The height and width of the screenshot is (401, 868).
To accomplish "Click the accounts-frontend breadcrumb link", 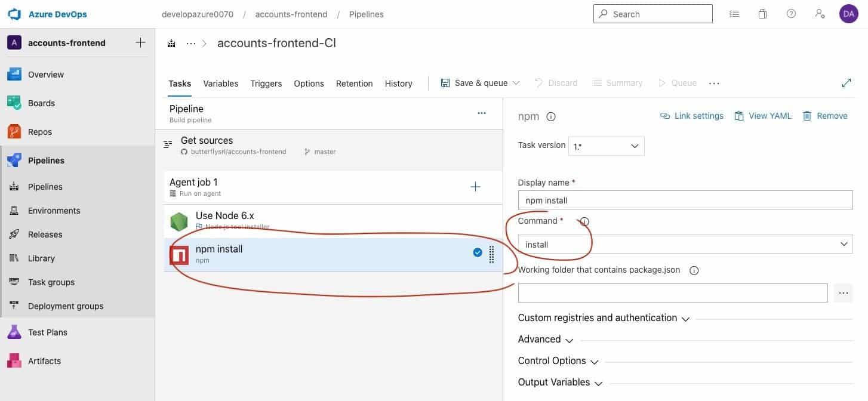I will [290, 14].
